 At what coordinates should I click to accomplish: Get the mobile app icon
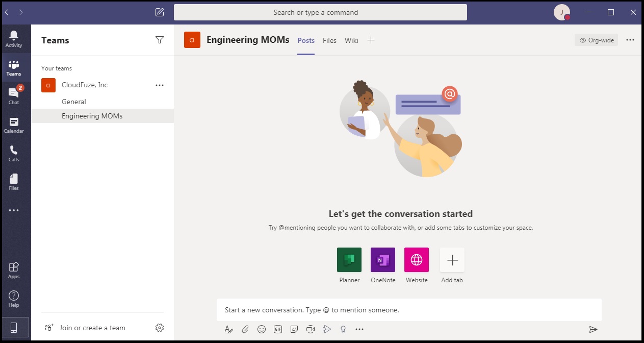point(14,328)
